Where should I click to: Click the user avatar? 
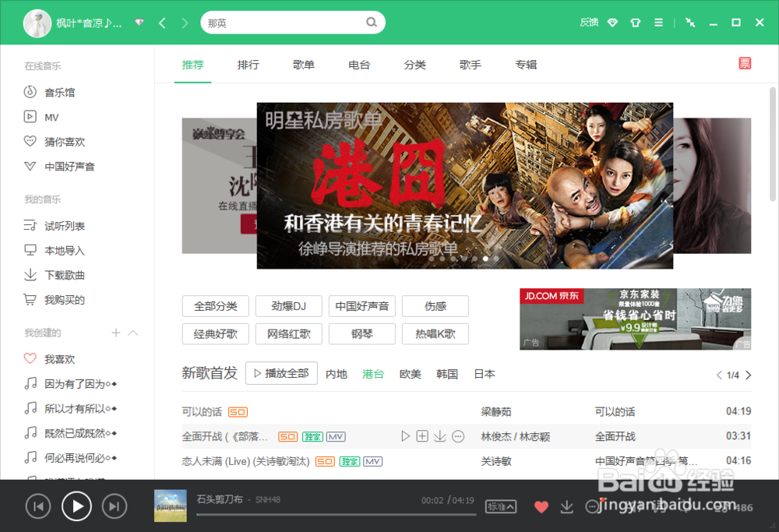37,23
